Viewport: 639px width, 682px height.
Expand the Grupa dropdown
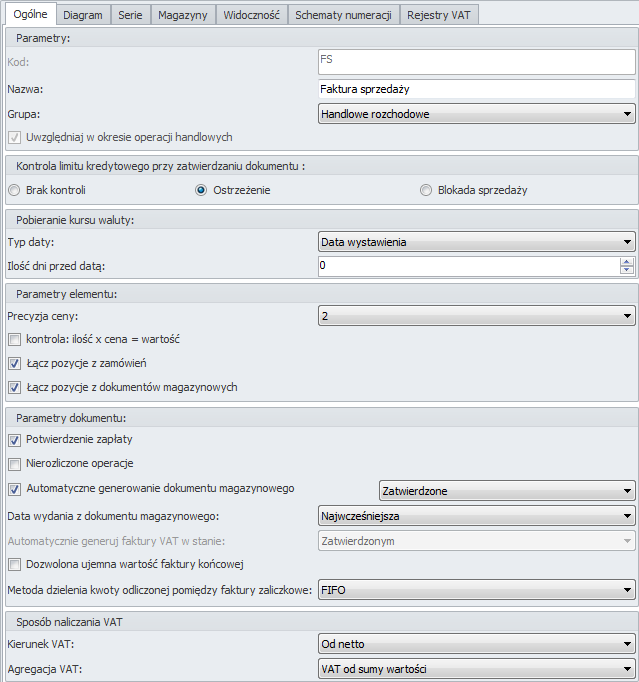click(x=477, y=114)
